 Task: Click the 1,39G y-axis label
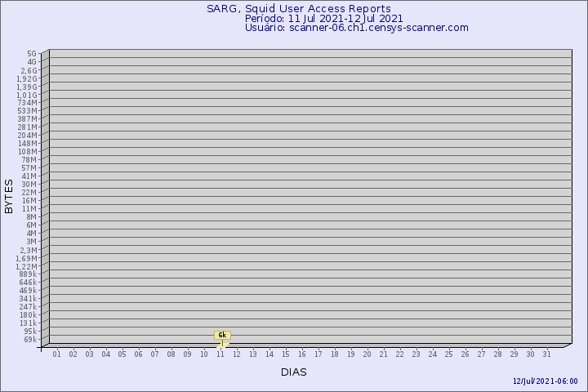click(x=27, y=87)
